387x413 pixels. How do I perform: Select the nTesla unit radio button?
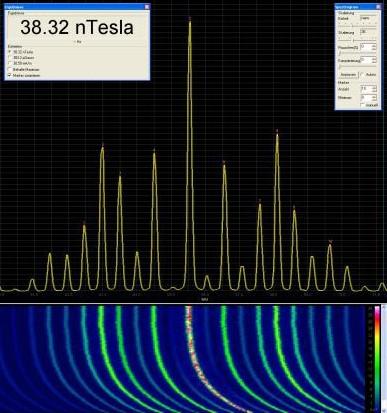tap(10, 52)
